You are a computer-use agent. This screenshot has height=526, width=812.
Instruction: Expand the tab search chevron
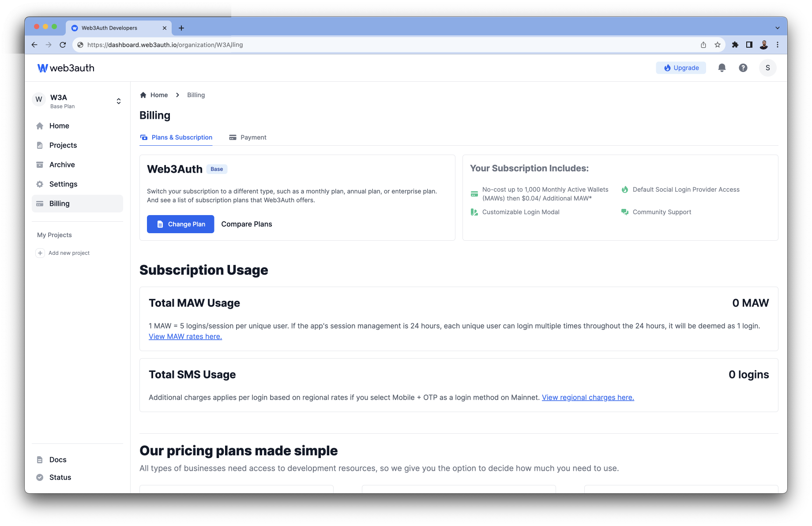[778, 28]
